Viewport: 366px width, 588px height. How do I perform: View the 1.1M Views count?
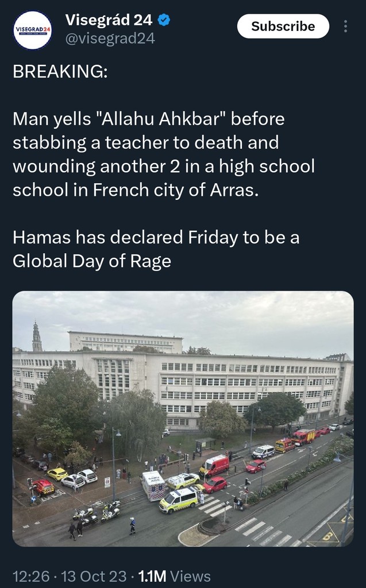[x=175, y=576]
